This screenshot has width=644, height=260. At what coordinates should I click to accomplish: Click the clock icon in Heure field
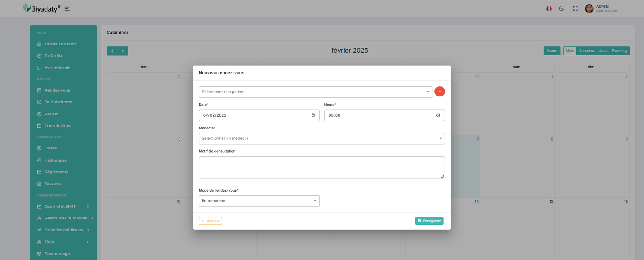(438, 115)
